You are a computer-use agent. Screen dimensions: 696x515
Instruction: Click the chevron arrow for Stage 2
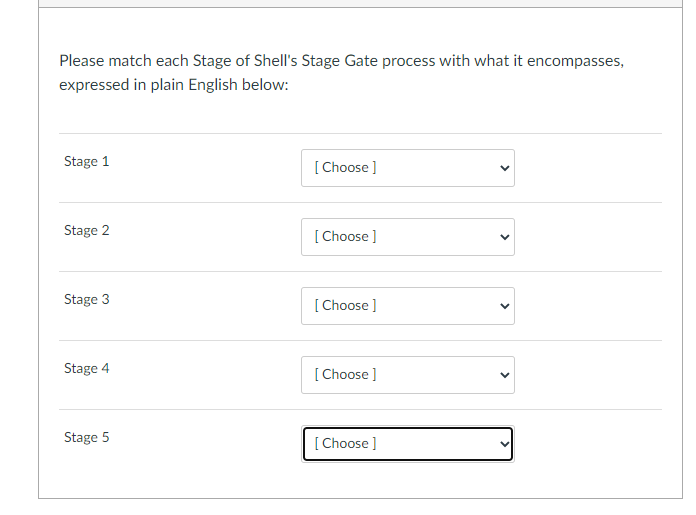point(504,237)
